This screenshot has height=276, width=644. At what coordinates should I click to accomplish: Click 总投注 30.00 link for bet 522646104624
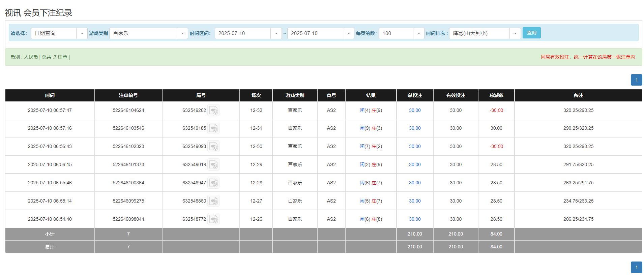pos(414,111)
